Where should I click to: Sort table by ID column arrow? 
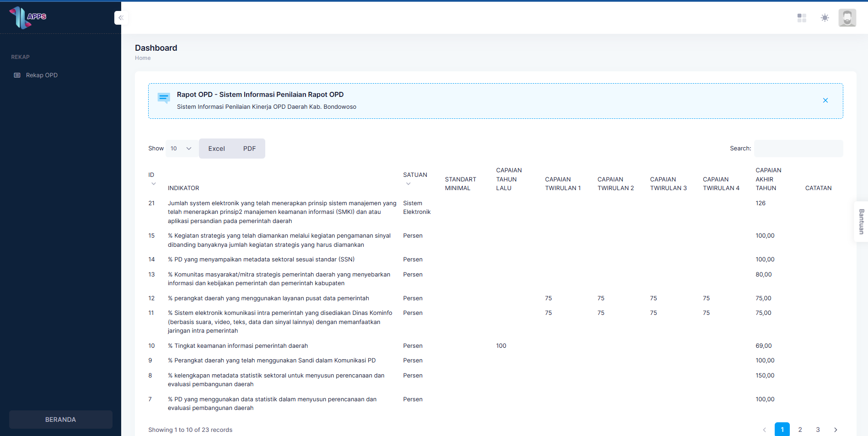[x=154, y=184]
